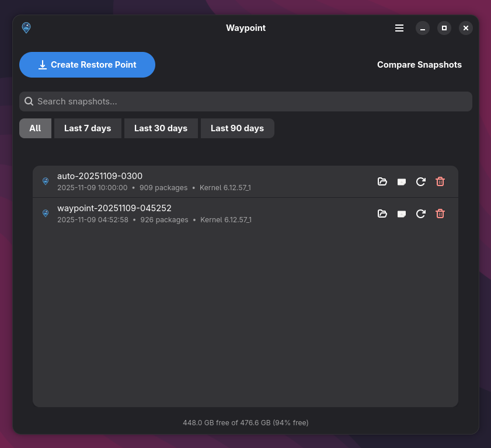This screenshot has width=491, height=448.
Task: Open the hamburger main menu
Action: (x=399, y=28)
